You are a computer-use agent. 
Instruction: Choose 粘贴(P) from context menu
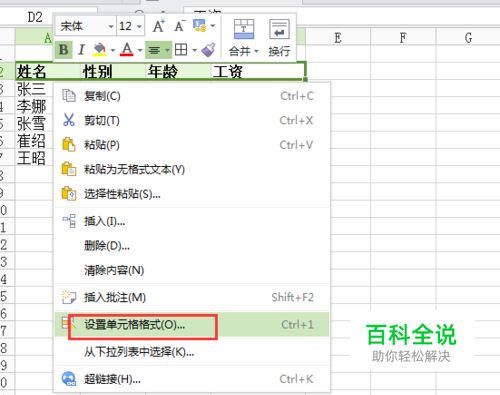tap(192, 145)
